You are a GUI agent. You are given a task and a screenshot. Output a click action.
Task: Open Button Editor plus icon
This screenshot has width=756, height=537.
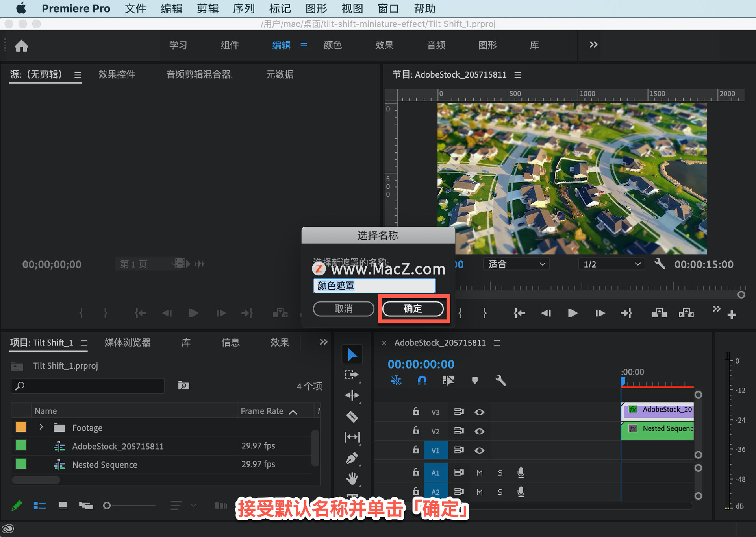click(x=732, y=314)
